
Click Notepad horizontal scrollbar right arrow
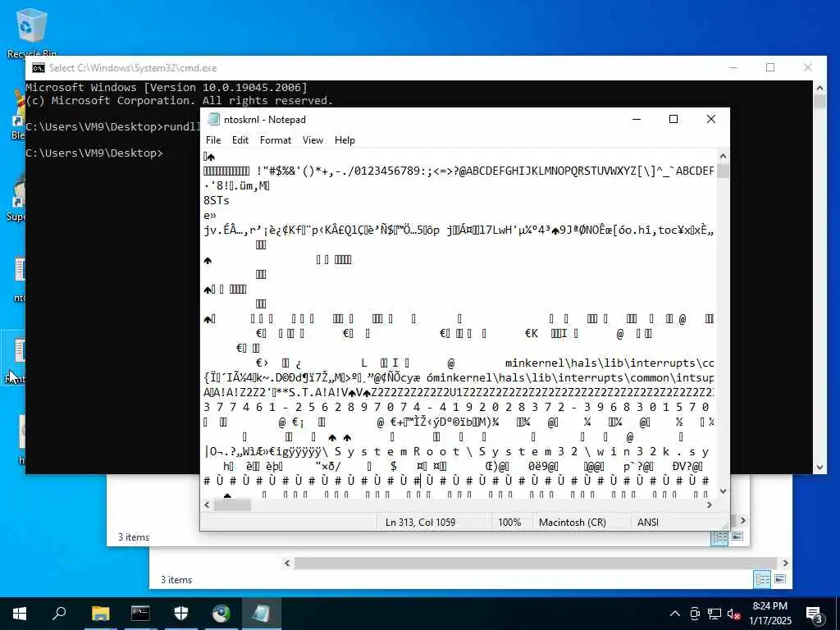(x=710, y=504)
